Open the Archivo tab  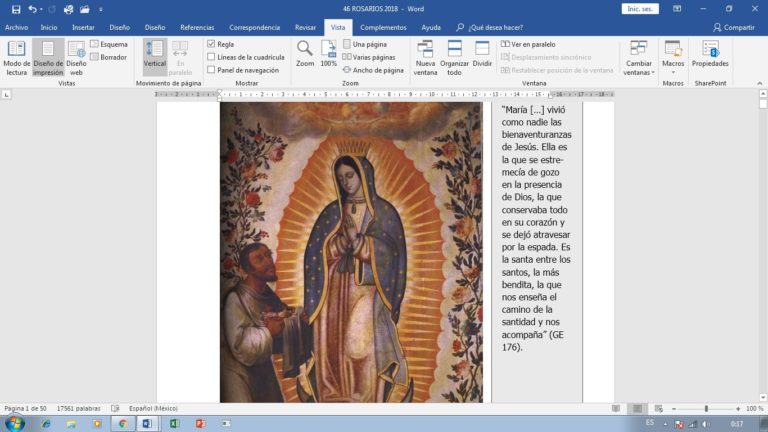(x=16, y=27)
